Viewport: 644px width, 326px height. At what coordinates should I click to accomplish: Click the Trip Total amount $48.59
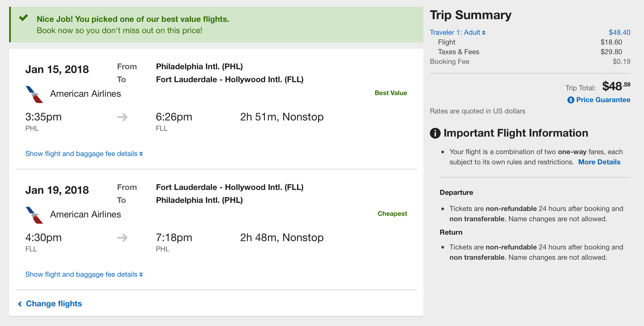(x=616, y=86)
